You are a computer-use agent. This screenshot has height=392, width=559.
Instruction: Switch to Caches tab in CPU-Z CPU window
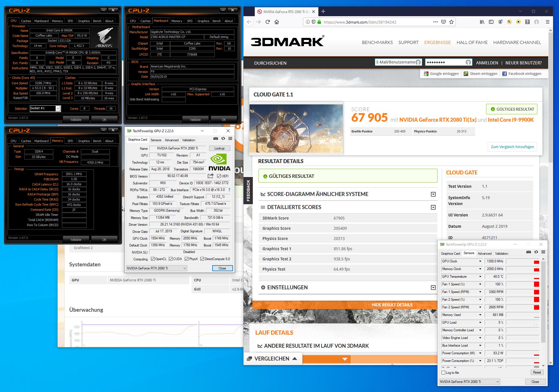click(x=26, y=21)
